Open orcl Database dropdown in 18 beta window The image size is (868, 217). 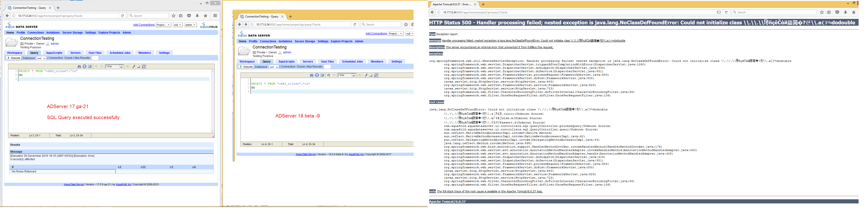(x=274, y=67)
